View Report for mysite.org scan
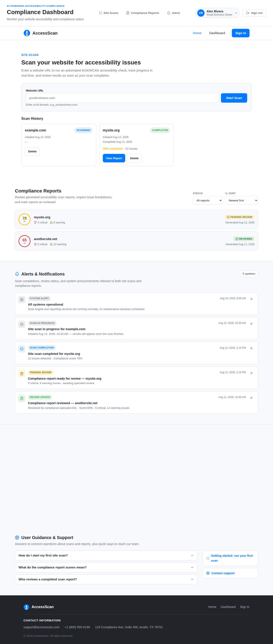Viewport: 273px width, 644px height. pyautogui.click(x=114, y=158)
